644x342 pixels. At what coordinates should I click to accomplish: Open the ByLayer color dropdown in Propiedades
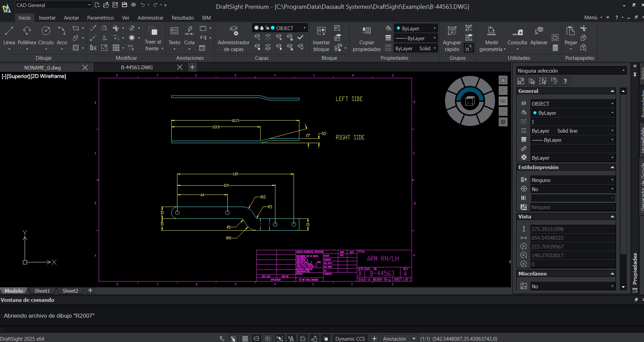click(x=435, y=28)
